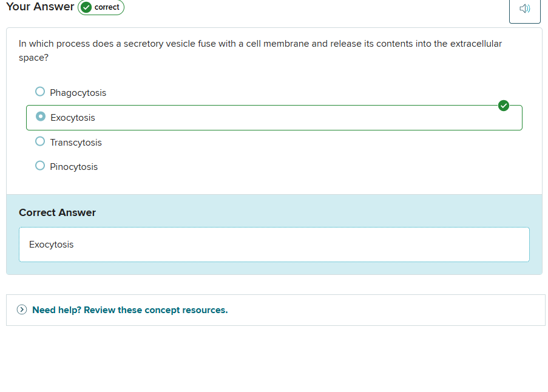Click the green check icon on the Exocytosis row
548x392 pixels.
503,106
